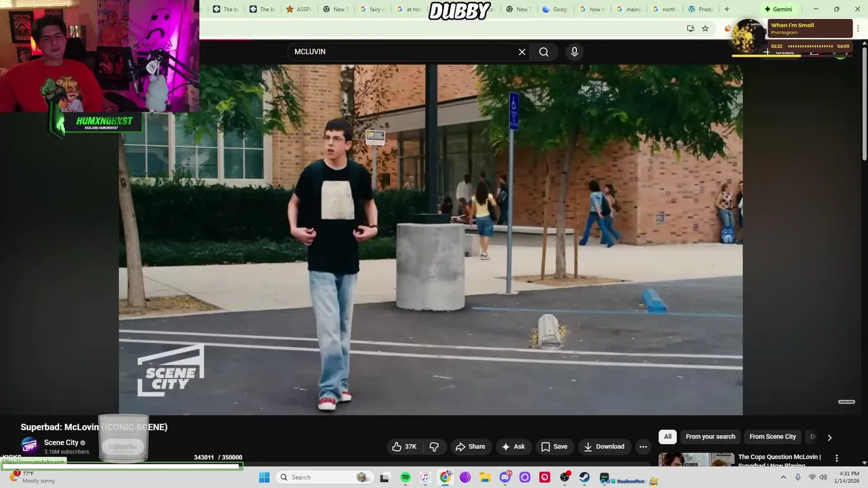Viewport: 868px width, 488px height.
Task: Open the purple sphere app on taskbar
Action: 465,477
